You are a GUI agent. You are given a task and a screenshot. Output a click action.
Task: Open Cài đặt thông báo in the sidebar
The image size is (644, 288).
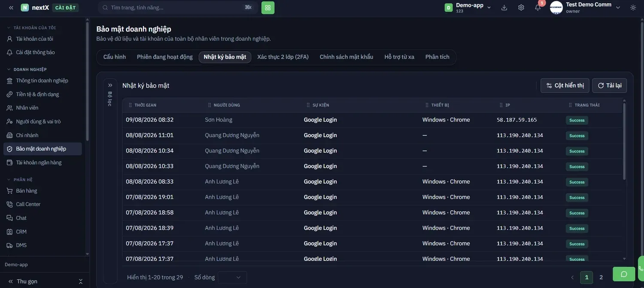[43, 52]
